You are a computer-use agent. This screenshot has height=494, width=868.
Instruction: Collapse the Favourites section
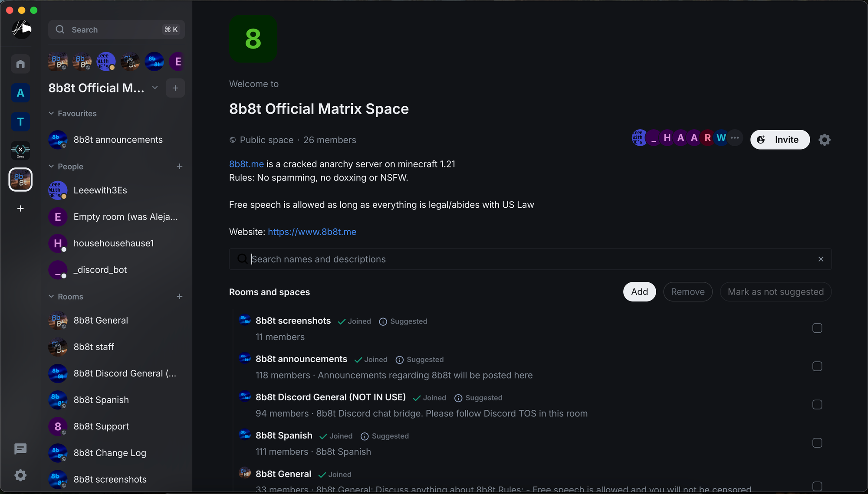coord(51,113)
